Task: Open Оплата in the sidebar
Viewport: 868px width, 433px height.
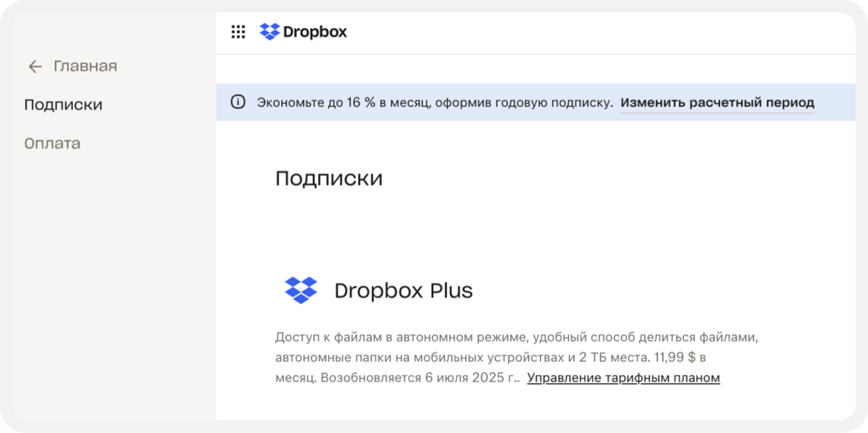Action: (52, 143)
